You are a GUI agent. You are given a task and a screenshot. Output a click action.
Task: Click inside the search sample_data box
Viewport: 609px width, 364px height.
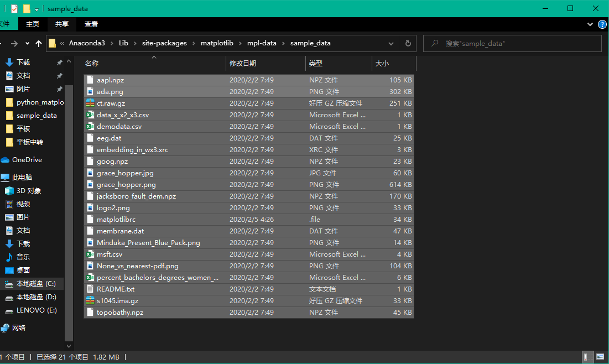512,43
